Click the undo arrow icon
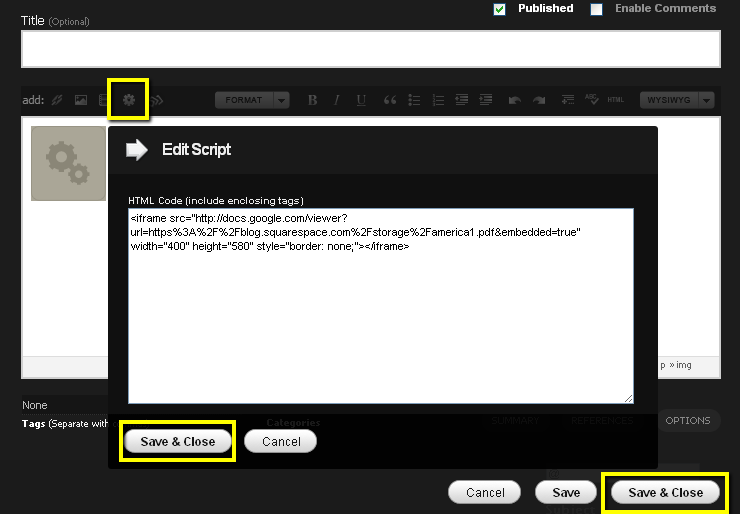The height and width of the screenshot is (514, 740). (x=515, y=100)
